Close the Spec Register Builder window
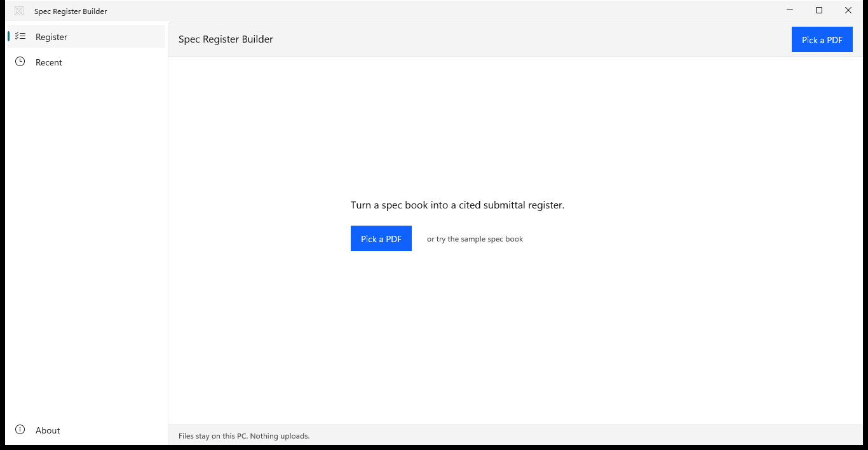This screenshot has height=450, width=868. (848, 10)
